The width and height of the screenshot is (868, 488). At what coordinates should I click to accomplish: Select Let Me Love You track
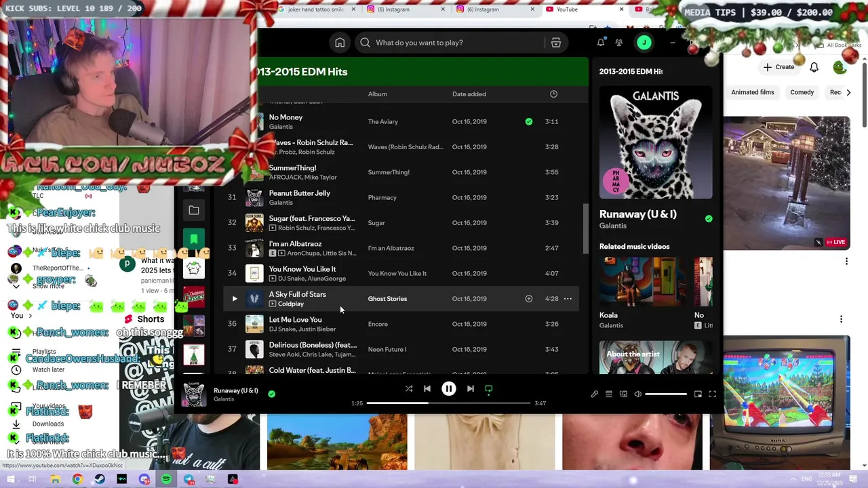pyautogui.click(x=401, y=324)
